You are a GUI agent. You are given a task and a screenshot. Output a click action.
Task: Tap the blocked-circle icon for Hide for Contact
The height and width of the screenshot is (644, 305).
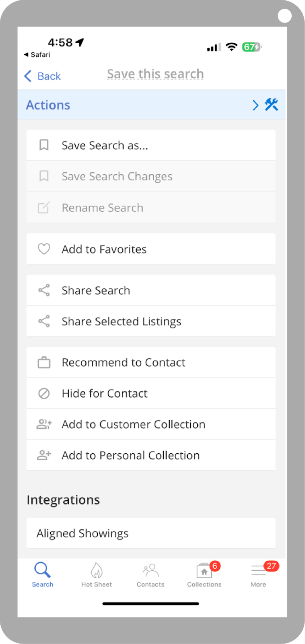tap(44, 393)
